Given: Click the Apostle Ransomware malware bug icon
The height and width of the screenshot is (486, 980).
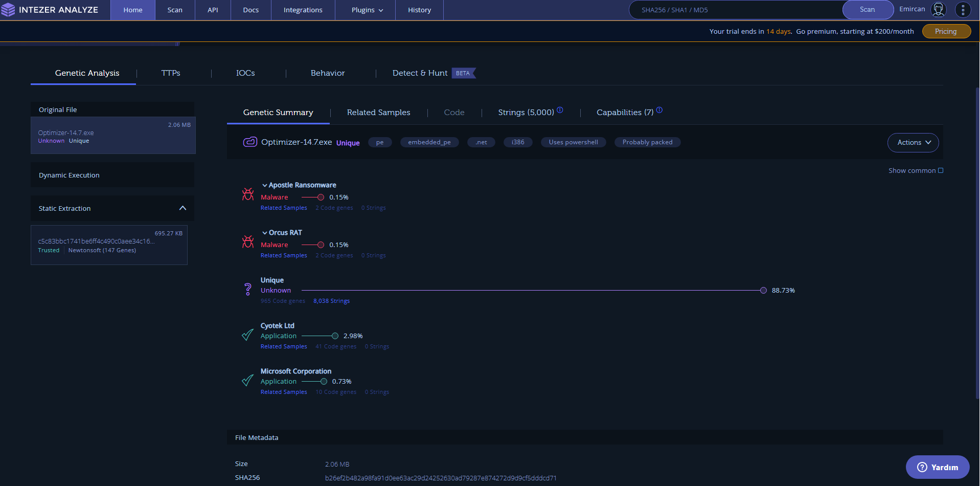Looking at the screenshot, I should 248,194.
